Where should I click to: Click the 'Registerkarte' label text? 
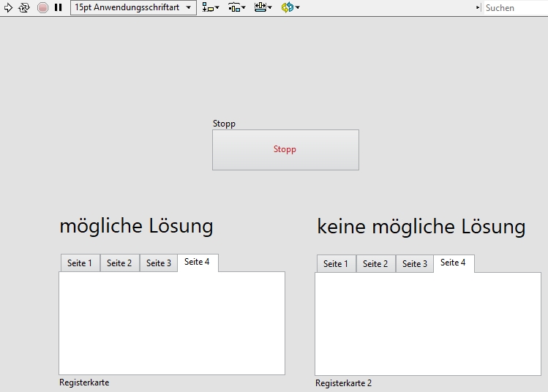pyautogui.click(x=84, y=382)
